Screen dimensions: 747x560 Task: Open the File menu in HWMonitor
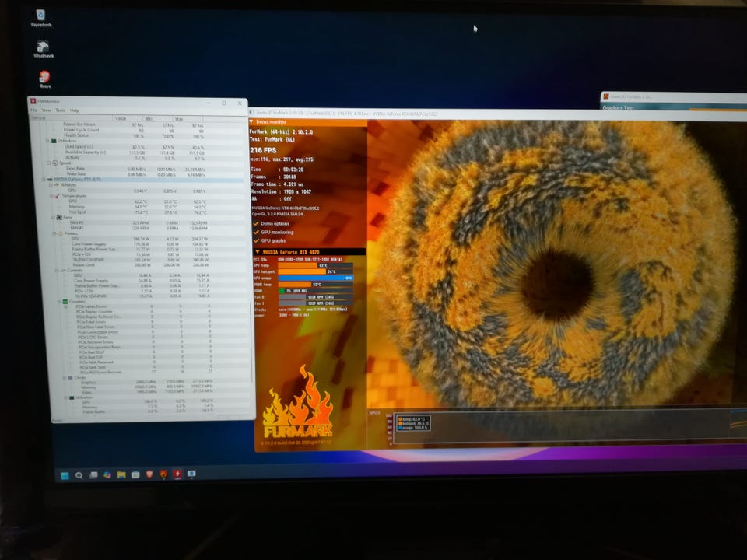pyautogui.click(x=33, y=110)
